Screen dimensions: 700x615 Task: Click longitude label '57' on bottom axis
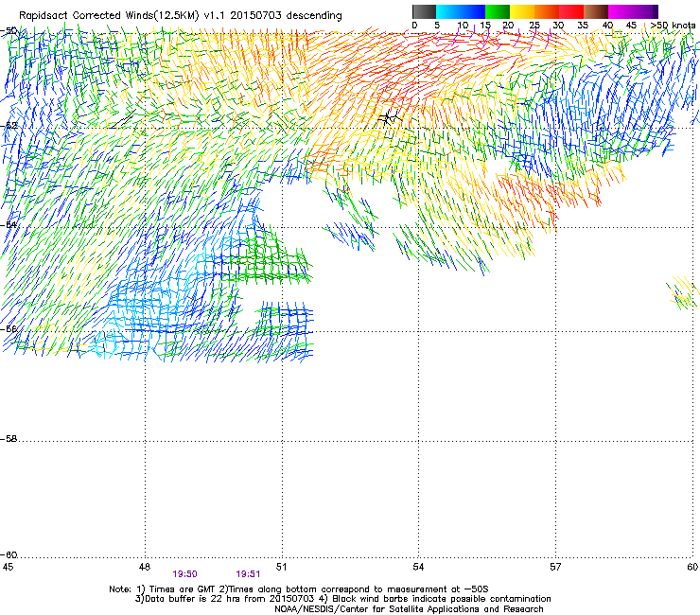coord(555,567)
